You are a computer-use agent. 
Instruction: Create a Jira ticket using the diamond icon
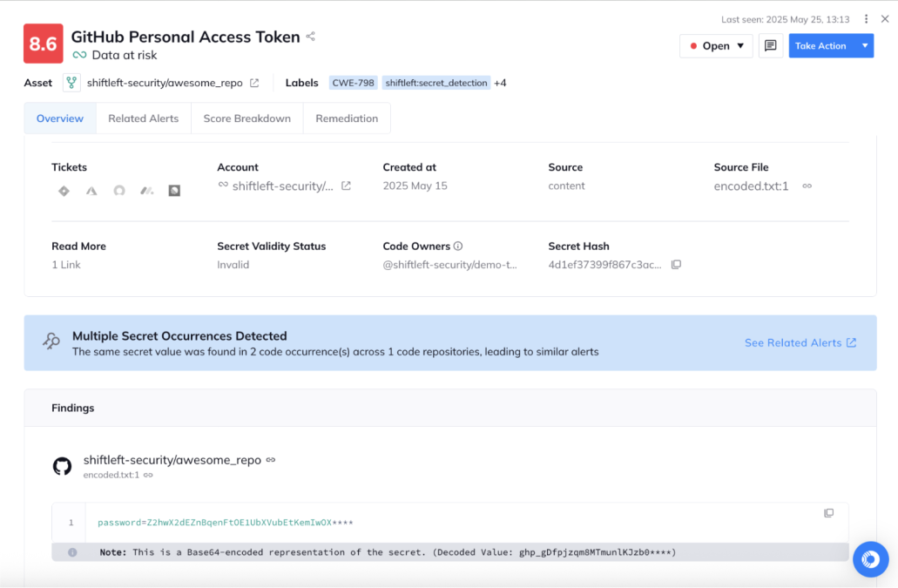coord(64,191)
